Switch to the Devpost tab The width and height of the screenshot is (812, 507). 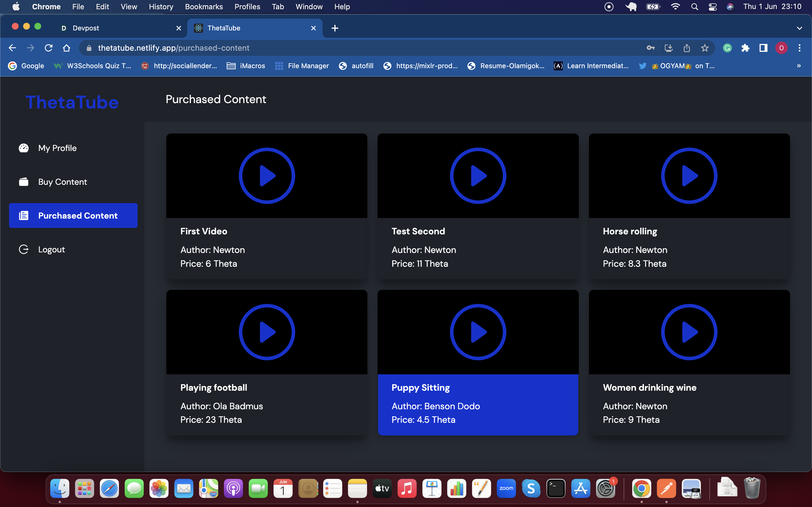pos(114,28)
